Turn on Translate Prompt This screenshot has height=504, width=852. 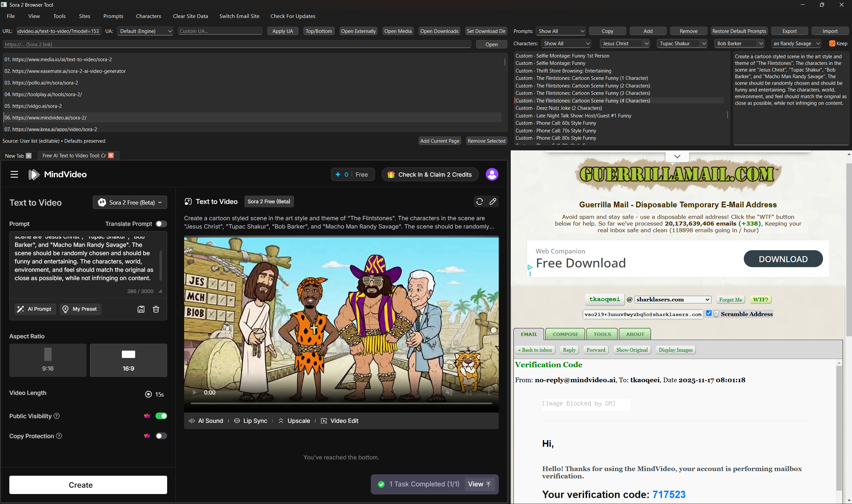(161, 224)
